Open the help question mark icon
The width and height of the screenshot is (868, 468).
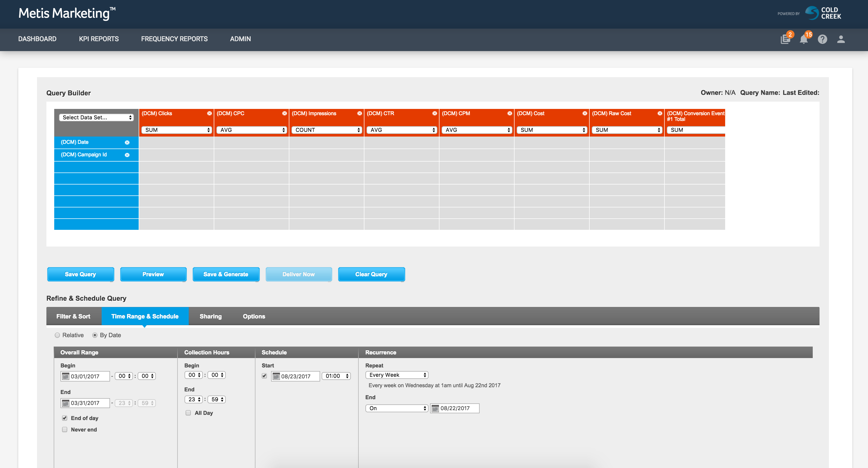[x=822, y=39]
